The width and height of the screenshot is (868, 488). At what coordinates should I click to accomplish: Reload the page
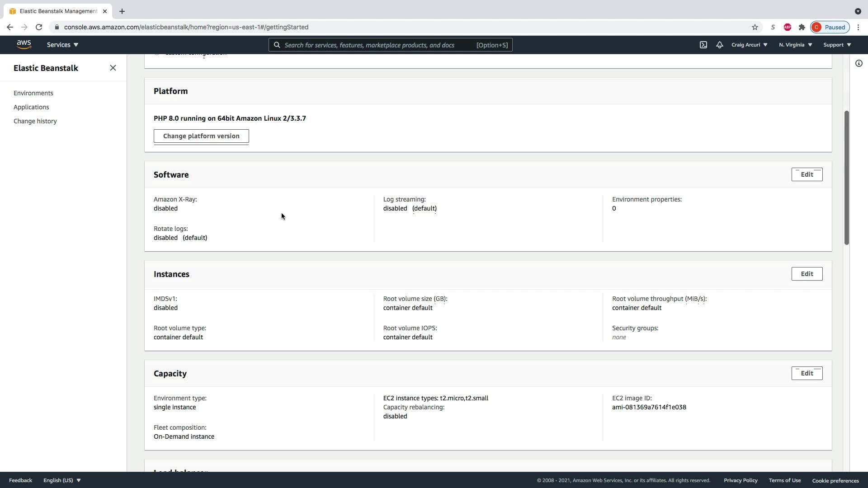pos(39,27)
